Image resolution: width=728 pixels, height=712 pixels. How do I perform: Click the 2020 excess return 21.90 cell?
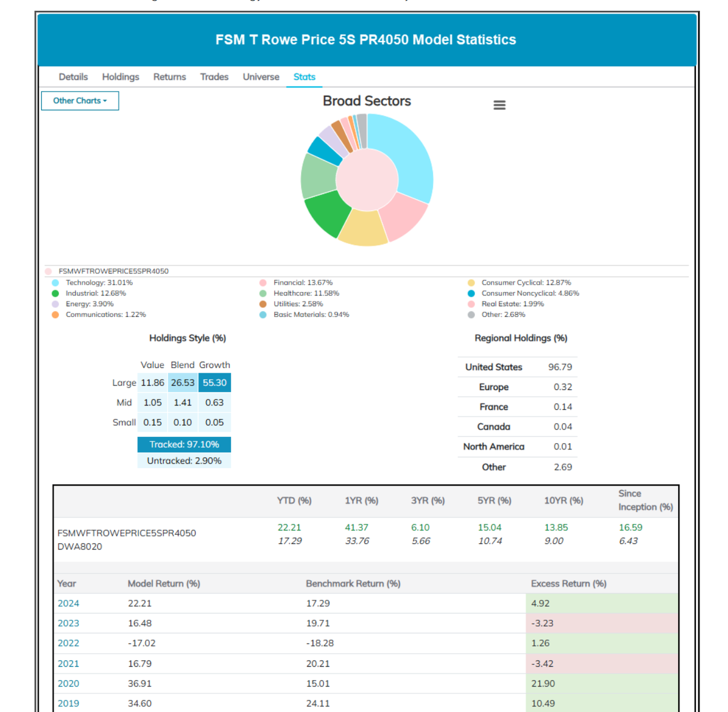(602, 684)
